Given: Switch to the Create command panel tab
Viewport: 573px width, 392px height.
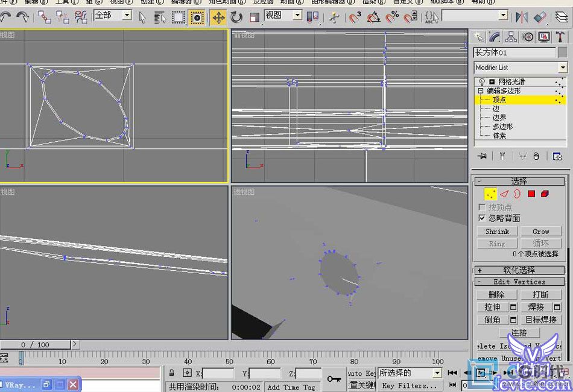Looking at the screenshot, I should (x=478, y=37).
